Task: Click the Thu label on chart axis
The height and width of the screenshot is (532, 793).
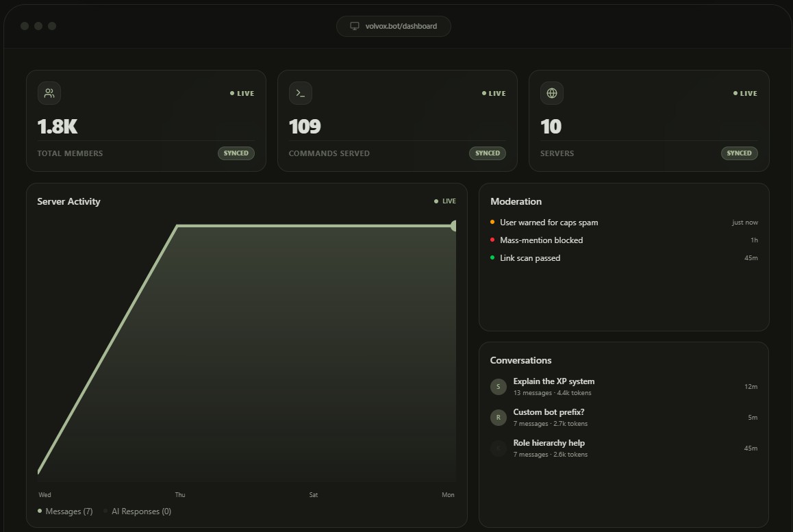Action: [180, 494]
